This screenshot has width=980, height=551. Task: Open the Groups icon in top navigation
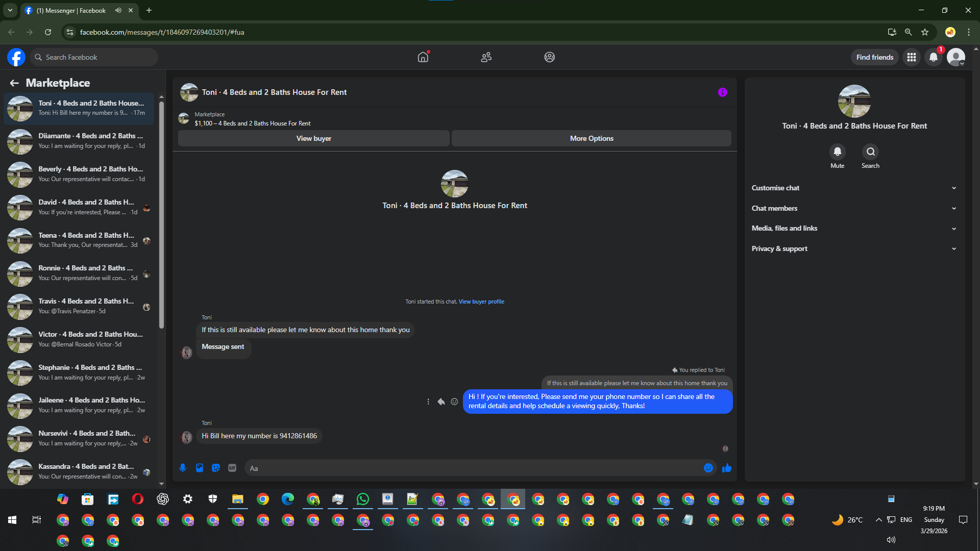[x=549, y=57]
